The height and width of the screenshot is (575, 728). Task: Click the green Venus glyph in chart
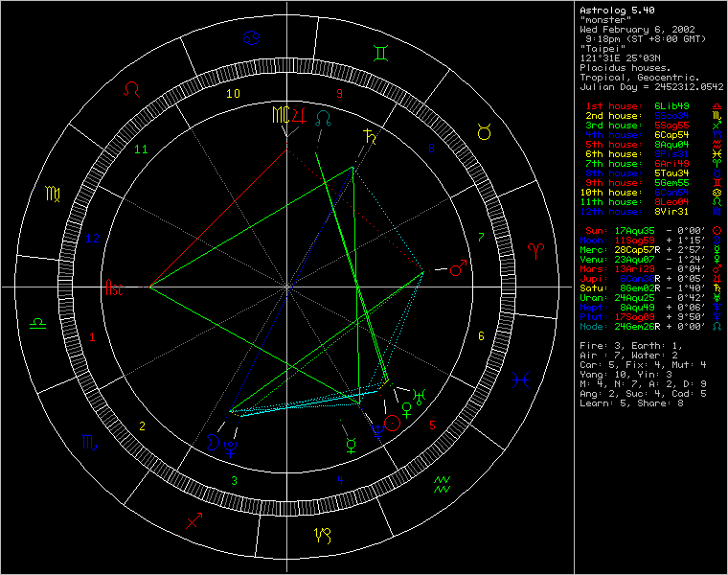pos(407,410)
